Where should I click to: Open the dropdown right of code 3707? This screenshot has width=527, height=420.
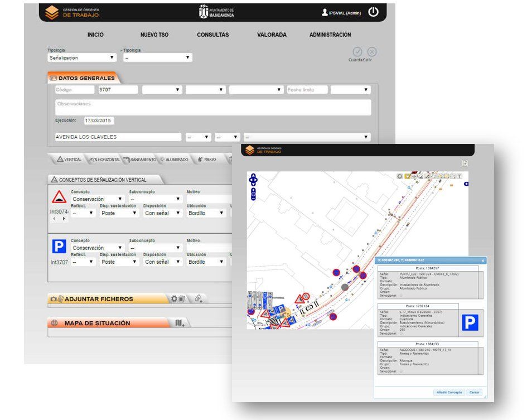[x=162, y=90]
